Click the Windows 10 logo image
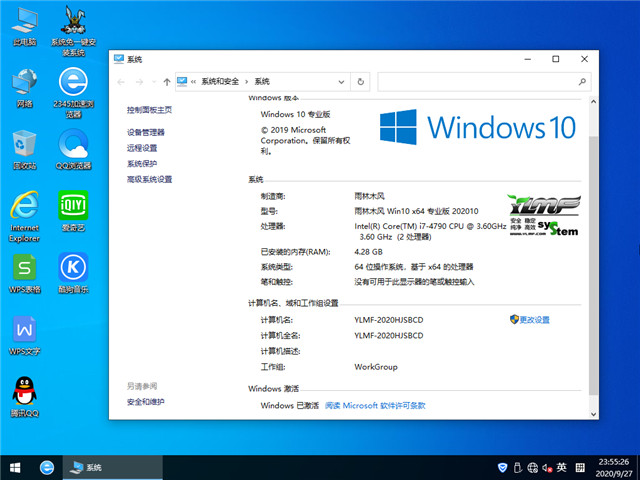The width and height of the screenshot is (640, 480). click(x=477, y=127)
